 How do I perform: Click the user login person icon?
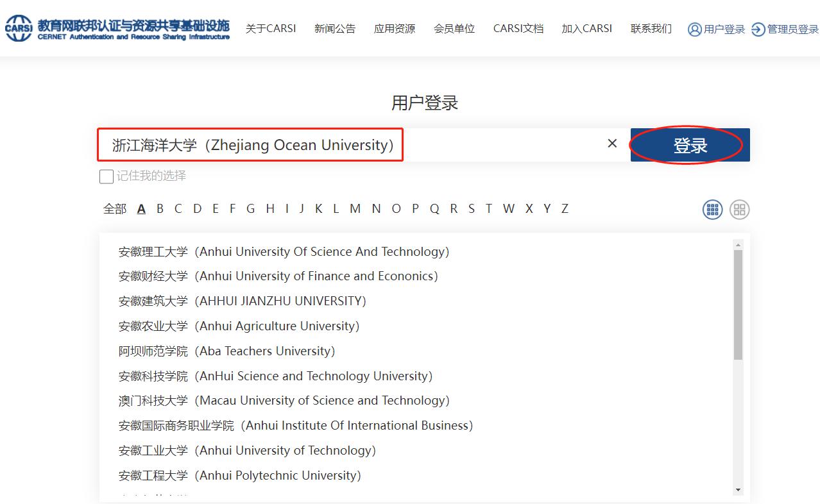tap(694, 29)
